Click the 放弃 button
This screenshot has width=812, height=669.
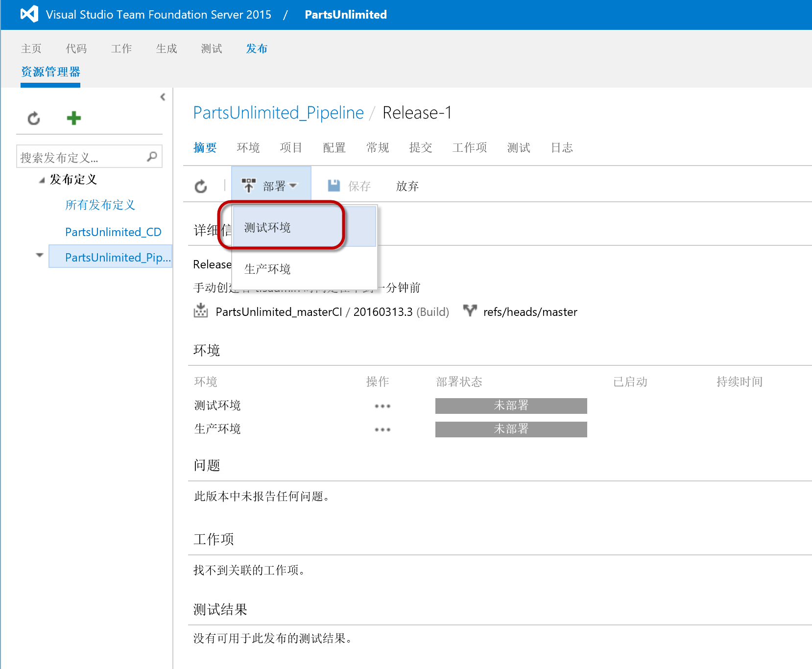click(407, 186)
